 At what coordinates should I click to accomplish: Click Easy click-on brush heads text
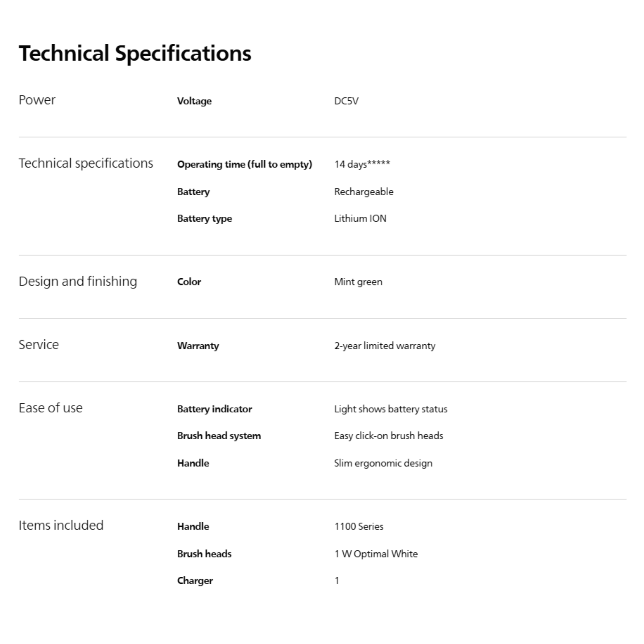388,436
